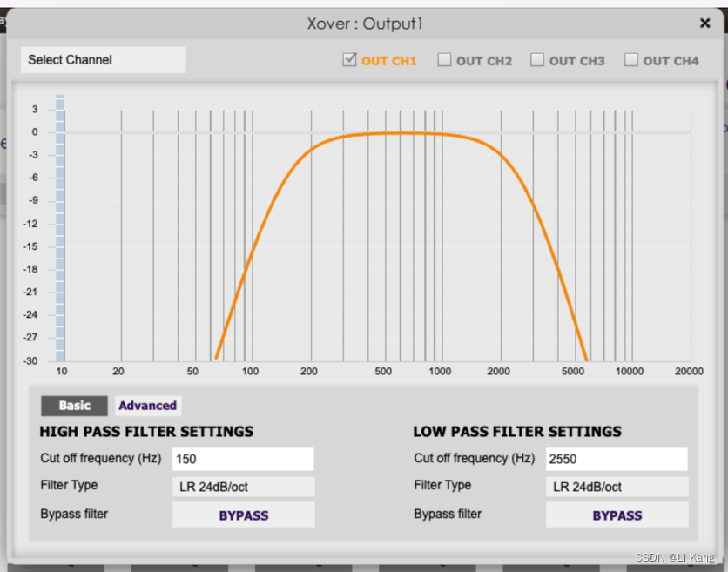
Task: Click the blue level meter bar on the graph
Action: click(60, 228)
